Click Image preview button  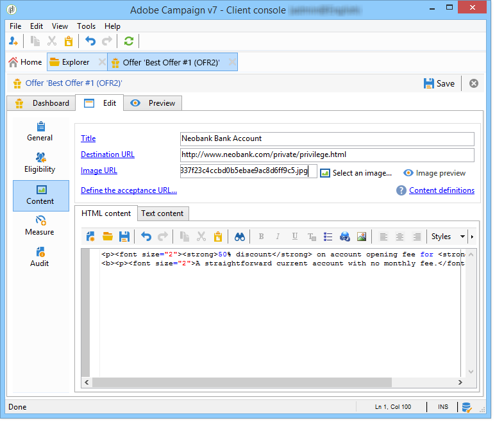435,173
